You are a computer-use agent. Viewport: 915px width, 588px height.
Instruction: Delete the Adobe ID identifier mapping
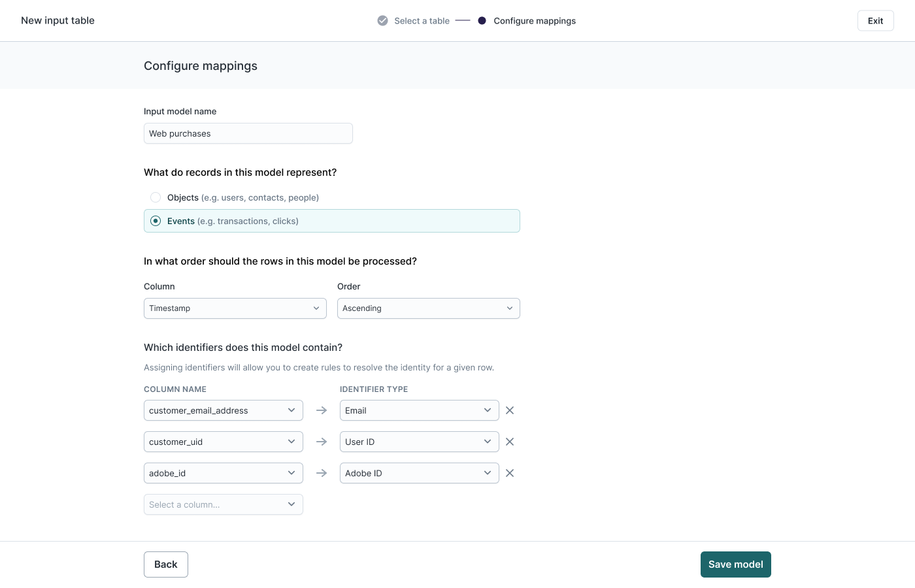pos(510,473)
